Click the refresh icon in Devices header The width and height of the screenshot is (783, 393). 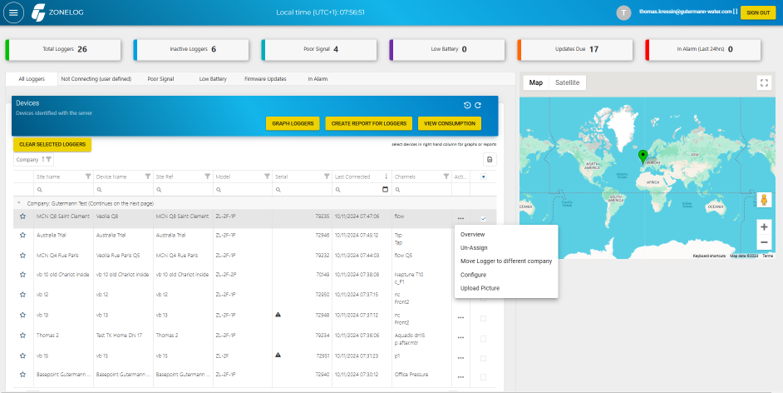[478, 105]
